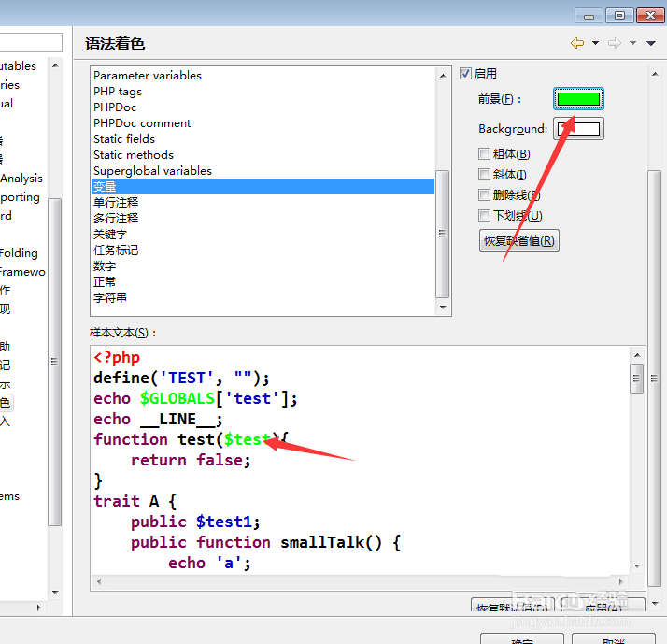Maximize the preferences window

(x=619, y=16)
